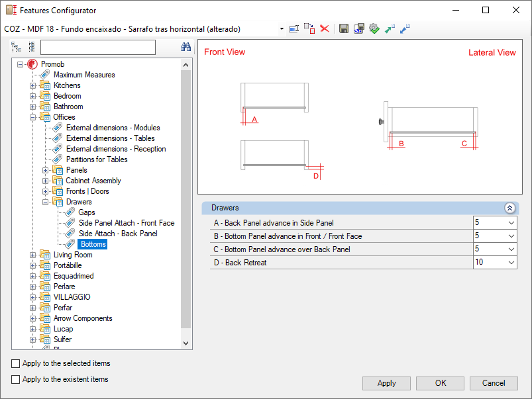Click the Bathroom folder icon

click(45, 106)
